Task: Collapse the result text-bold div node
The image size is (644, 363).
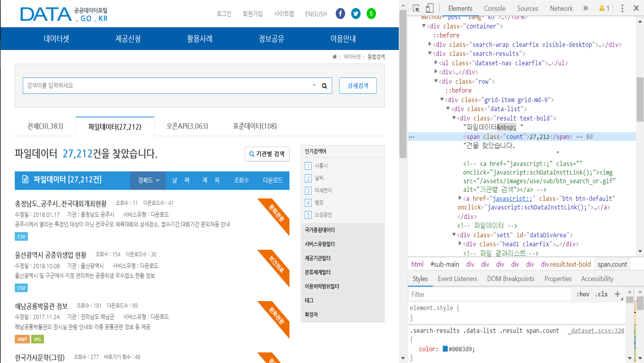Action: coord(454,118)
